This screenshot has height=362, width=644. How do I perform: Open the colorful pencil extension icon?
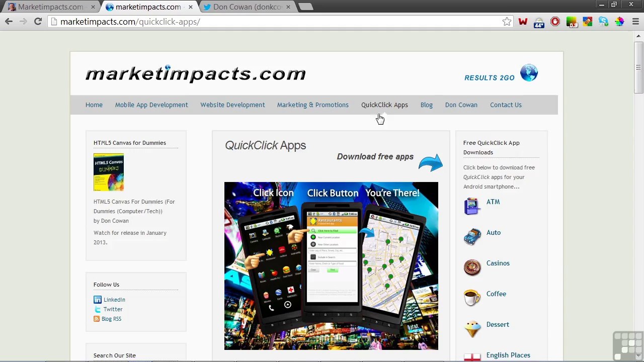tap(587, 22)
